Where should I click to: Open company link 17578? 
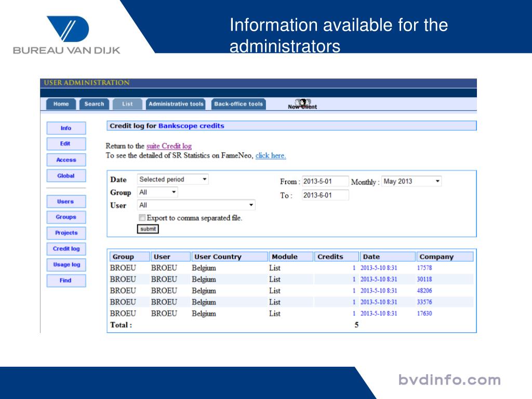(x=424, y=268)
